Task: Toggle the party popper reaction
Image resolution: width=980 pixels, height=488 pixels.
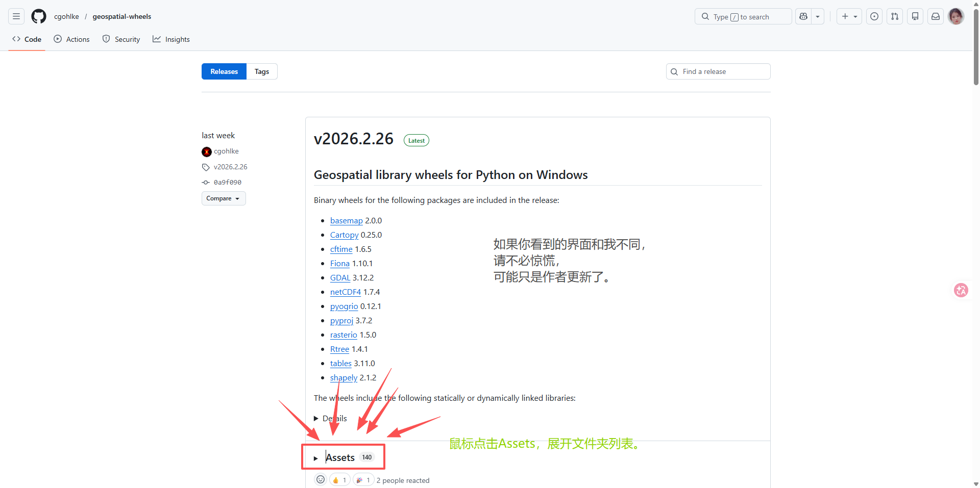Action: (363, 480)
